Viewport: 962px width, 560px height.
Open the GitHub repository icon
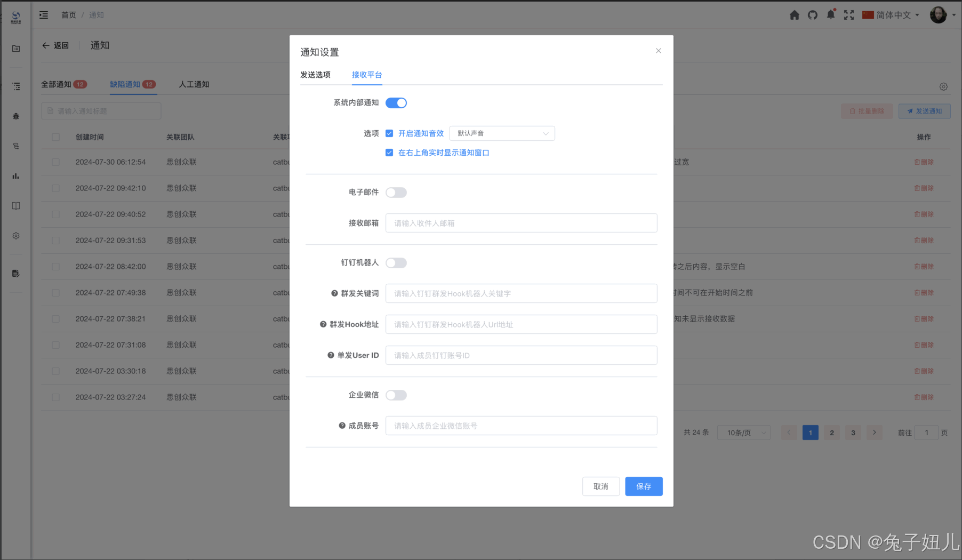point(813,15)
